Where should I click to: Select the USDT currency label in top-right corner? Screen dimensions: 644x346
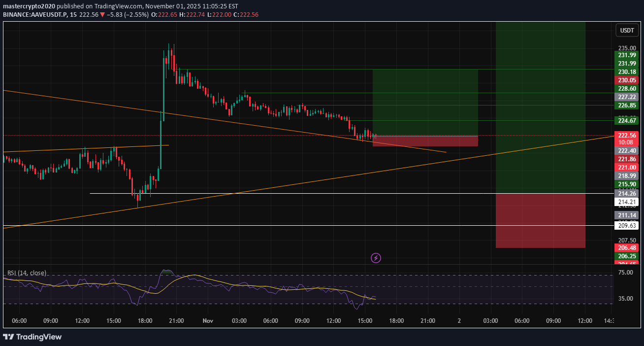pyautogui.click(x=627, y=30)
